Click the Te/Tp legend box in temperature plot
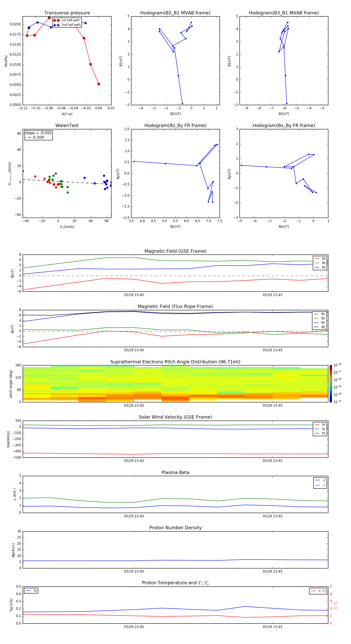This screenshot has width=351, height=644. pos(318,591)
